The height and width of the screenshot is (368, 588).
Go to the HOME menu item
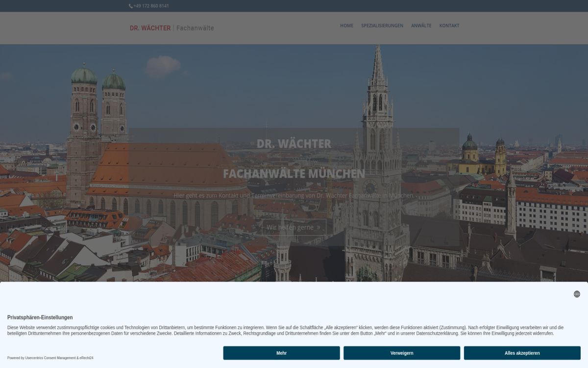(346, 26)
